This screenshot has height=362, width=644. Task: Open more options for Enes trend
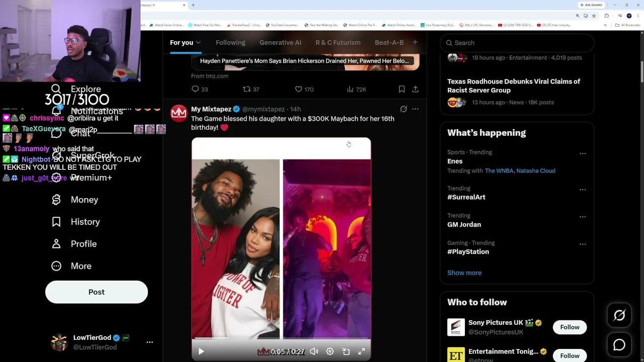click(x=583, y=153)
